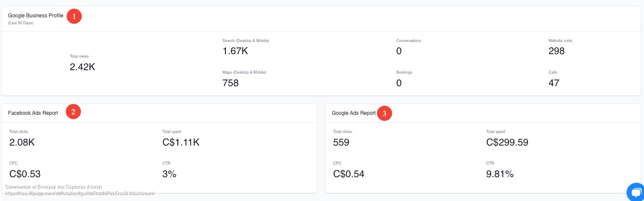Viewport: 644px width, 201px height.
Task: Select the 47 calls value
Action: coord(554,83)
